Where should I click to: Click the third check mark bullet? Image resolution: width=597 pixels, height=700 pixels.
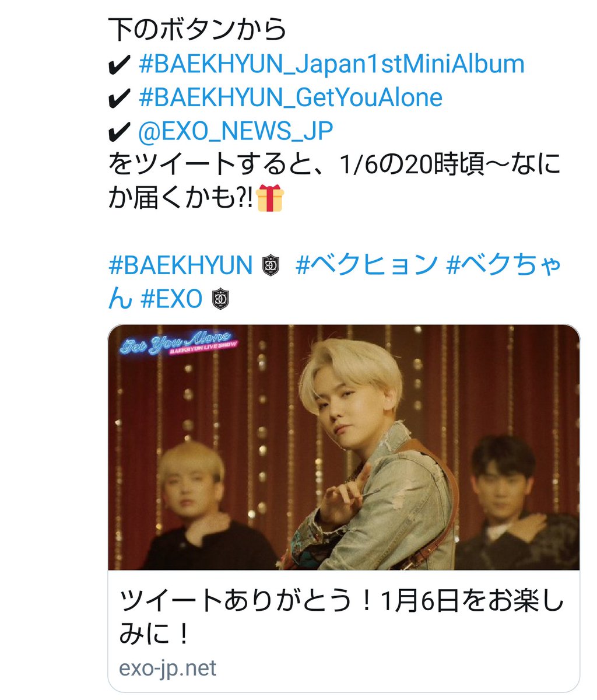120,132
